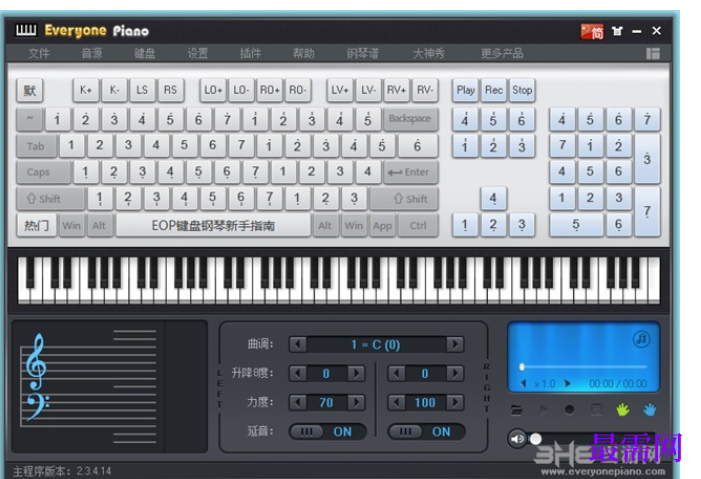This screenshot has width=701, height=479.
Task: Click the RS button
Action: tap(170, 90)
